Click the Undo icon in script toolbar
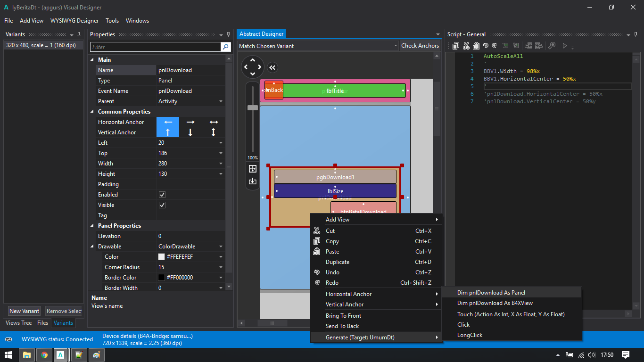The height and width of the screenshot is (362, 644). pos(485,46)
